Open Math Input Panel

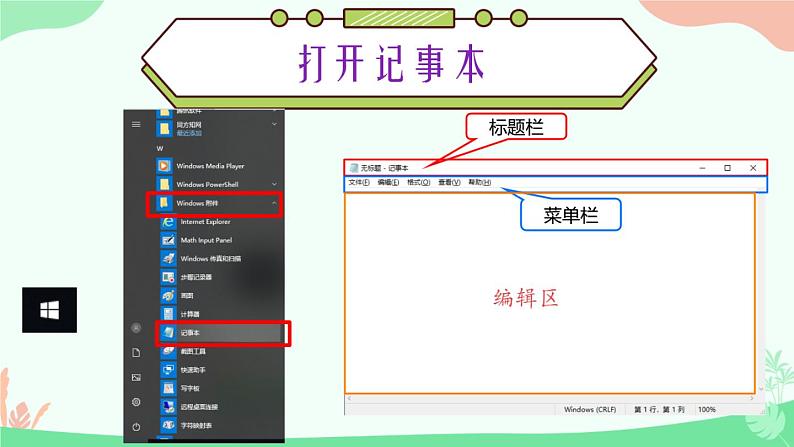tap(205, 240)
